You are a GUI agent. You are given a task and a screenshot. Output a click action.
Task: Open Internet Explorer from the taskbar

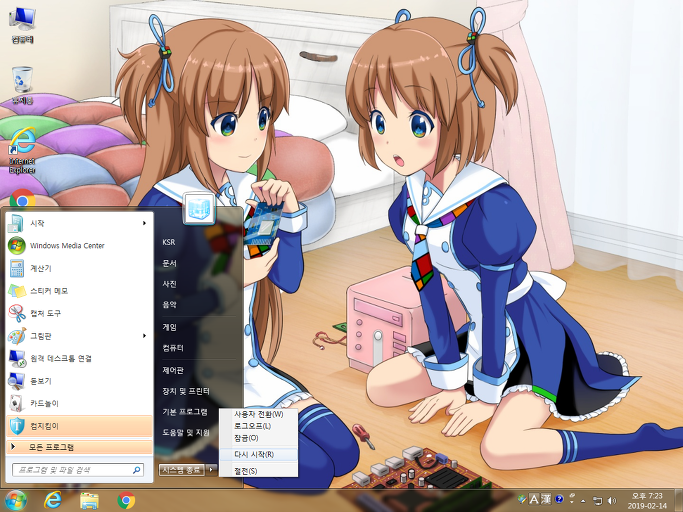coord(53,500)
